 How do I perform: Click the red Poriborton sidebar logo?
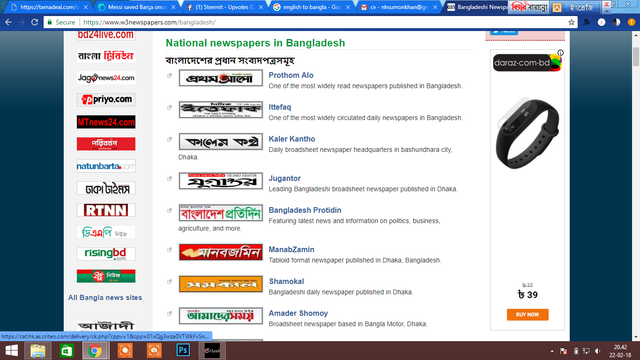click(106, 144)
